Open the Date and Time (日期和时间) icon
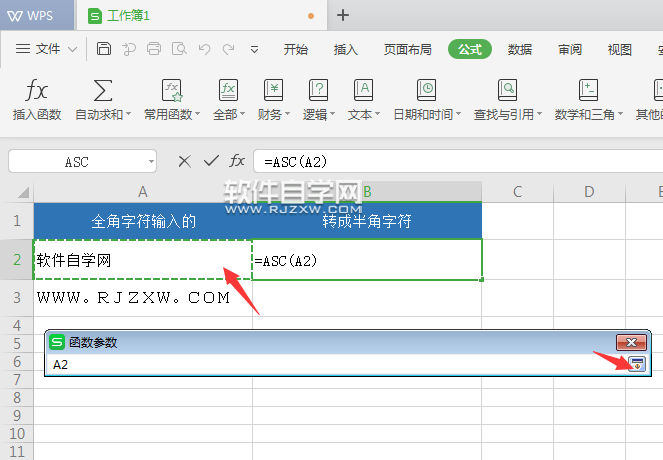This screenshot has width=663, height=460. click(426, 92)
